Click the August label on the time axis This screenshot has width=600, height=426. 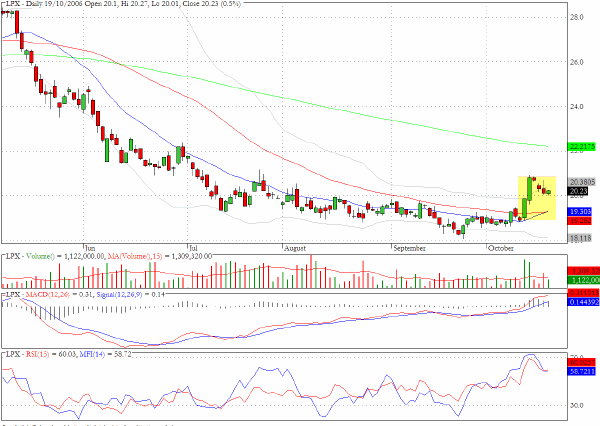(x=295, y=248)
